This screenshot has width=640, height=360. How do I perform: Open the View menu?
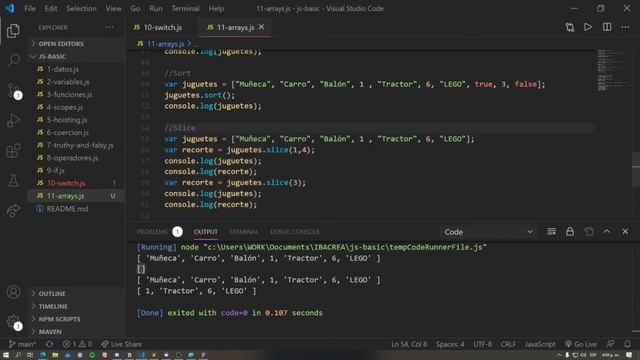click(x=113, y=8)
